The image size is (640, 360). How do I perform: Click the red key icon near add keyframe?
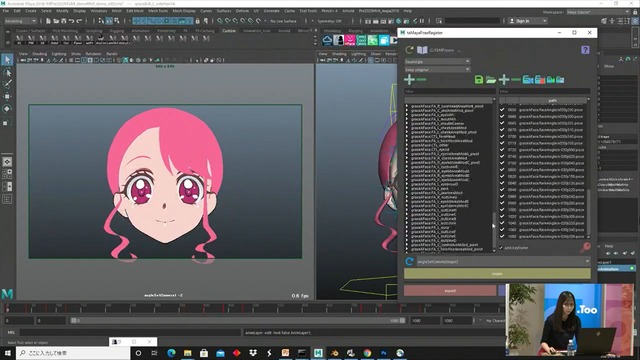point(586,247)
